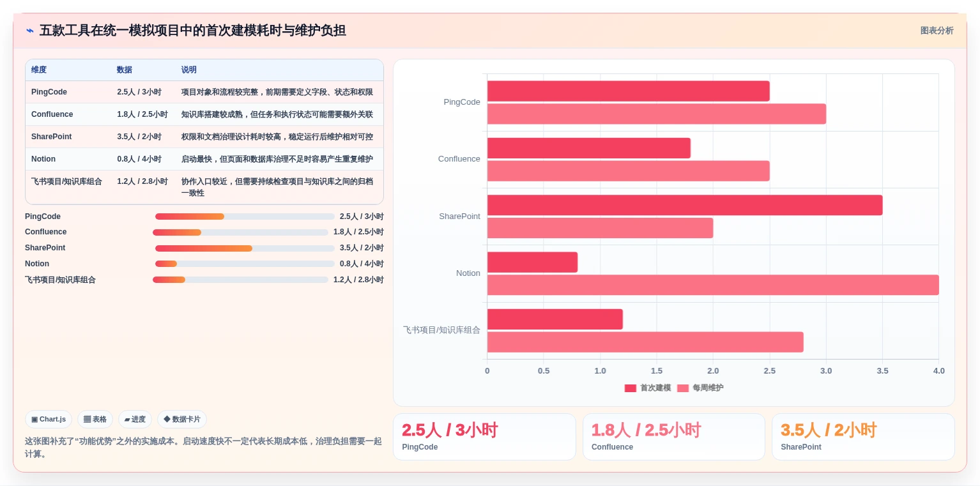Click the Confluence table row name
Screen dimensions: 980x486
click(x=52, y=114)
